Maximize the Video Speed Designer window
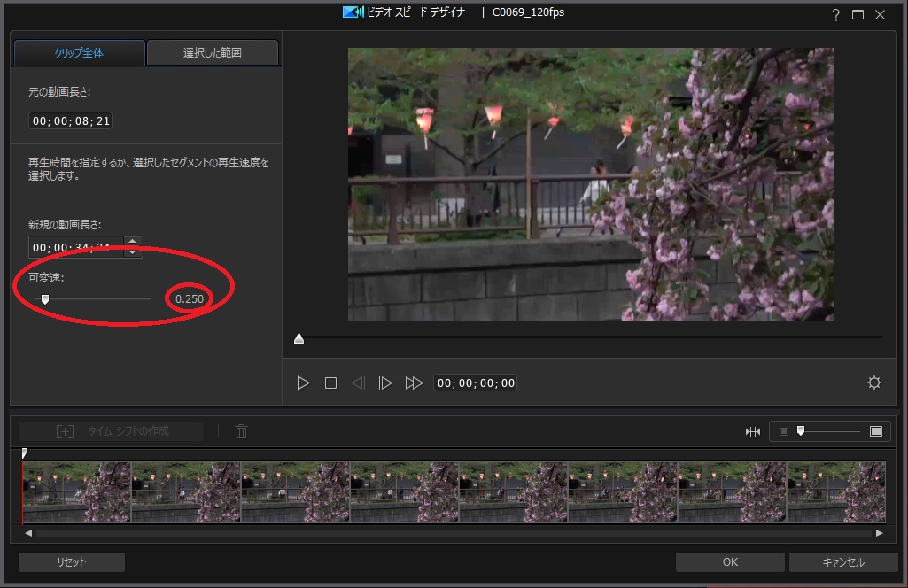The width and height of the screenshot is (908, 588). (x=858, y=15)
